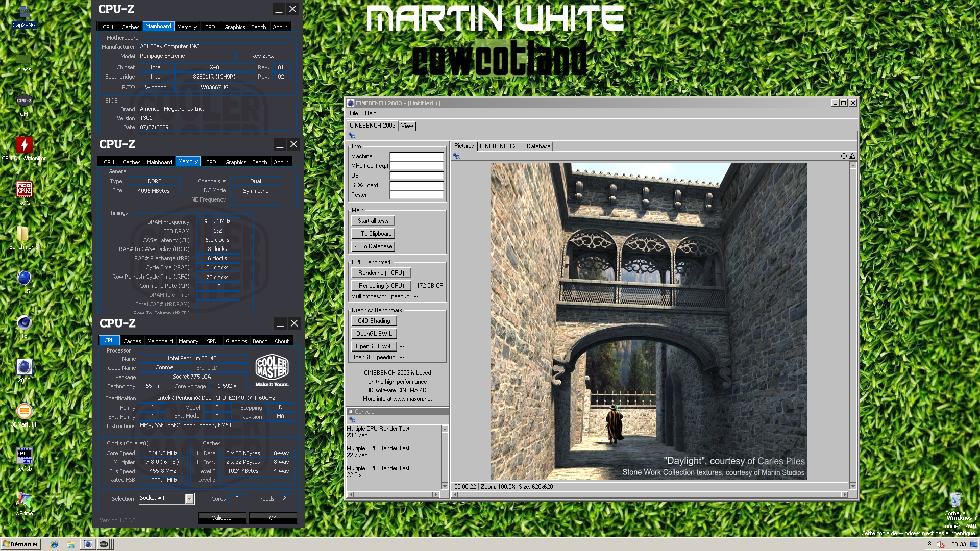
Task: Select the Pictures tab
Action: [464, 146]
